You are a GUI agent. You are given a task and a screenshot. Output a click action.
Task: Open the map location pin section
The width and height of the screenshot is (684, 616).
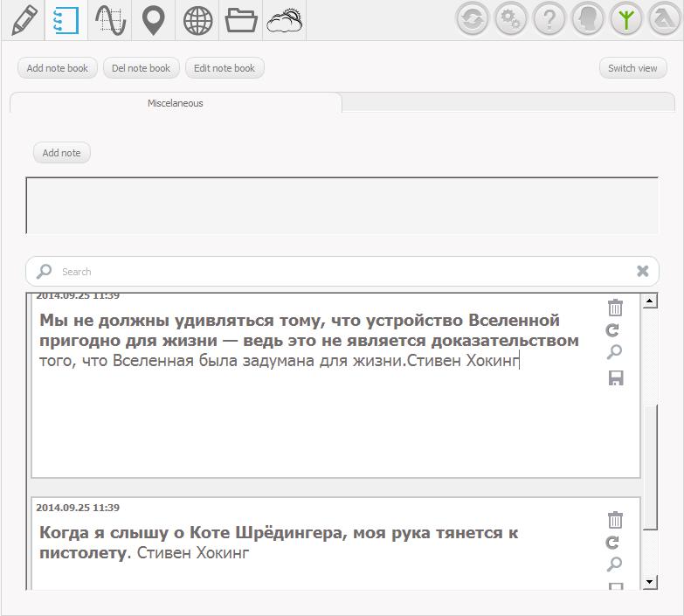click(x=154, y=20)
